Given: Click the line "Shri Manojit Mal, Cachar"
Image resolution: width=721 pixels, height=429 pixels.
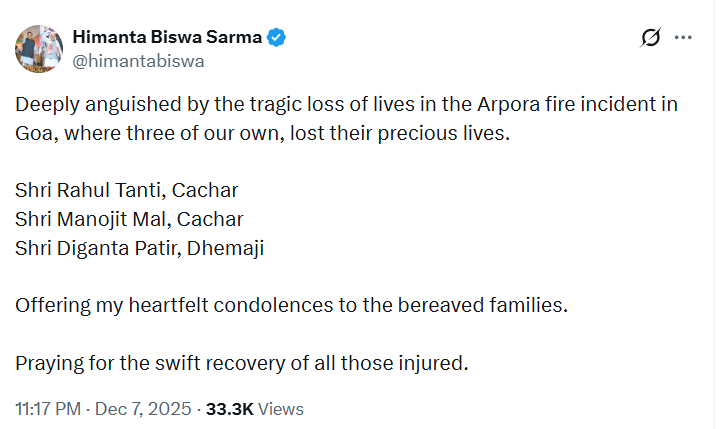Looking at the screenshot, I should [129, 219].
